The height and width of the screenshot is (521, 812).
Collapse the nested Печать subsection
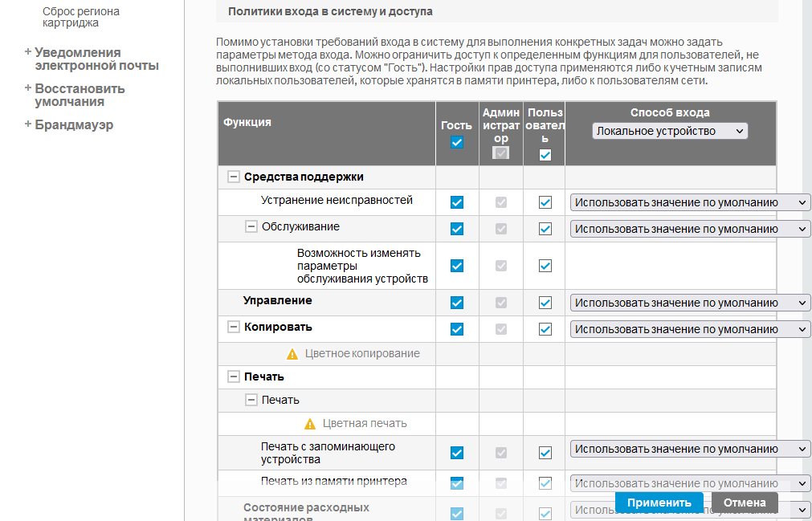click(x=251, y=400)
